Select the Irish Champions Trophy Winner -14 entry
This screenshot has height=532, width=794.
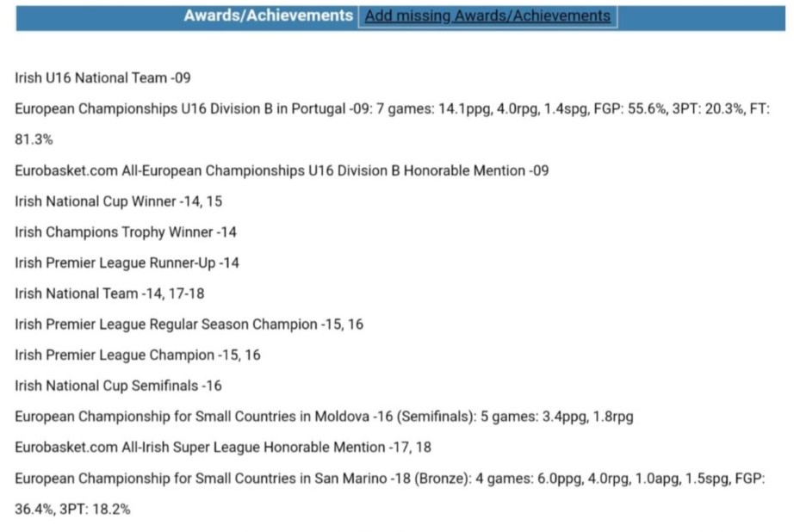click(126, 232)
